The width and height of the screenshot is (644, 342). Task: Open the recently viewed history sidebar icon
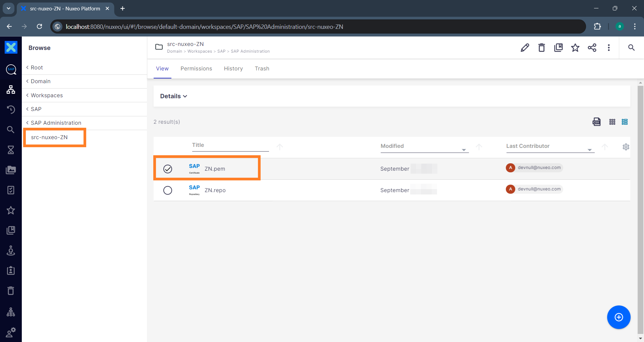click(x=11, y=110)
